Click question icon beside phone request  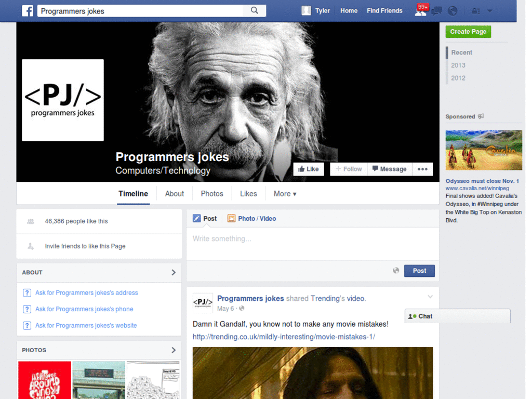[x=27, y=309]
